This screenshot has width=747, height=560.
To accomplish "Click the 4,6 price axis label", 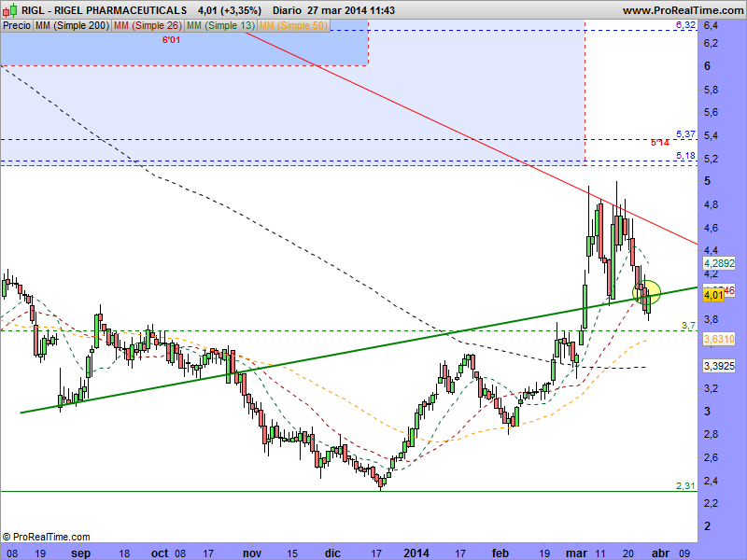I will [x=712, y=228].
